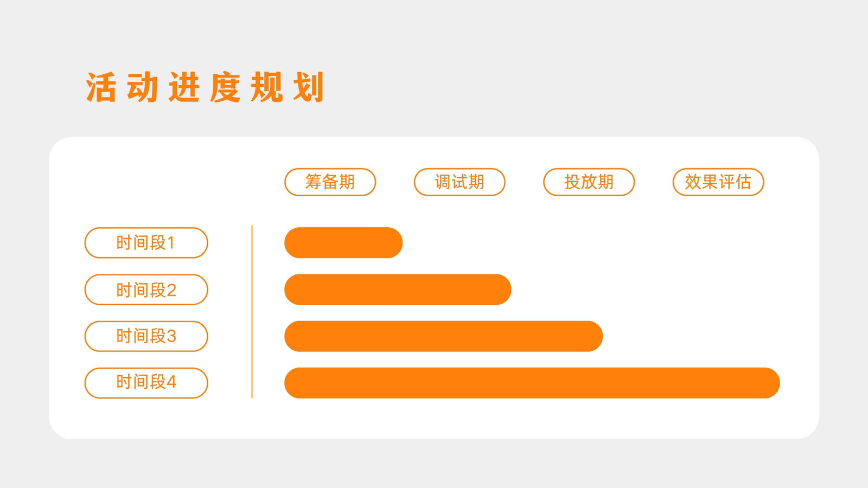Select the 调试期 phase label
Viewport: 868px width, 488px height.
[459, 182]
